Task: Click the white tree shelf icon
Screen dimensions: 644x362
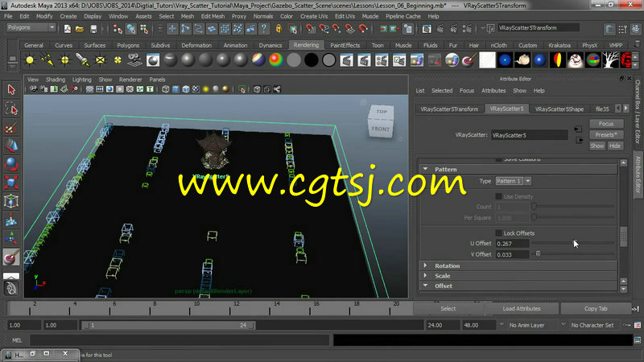Action: click(611, 60)
